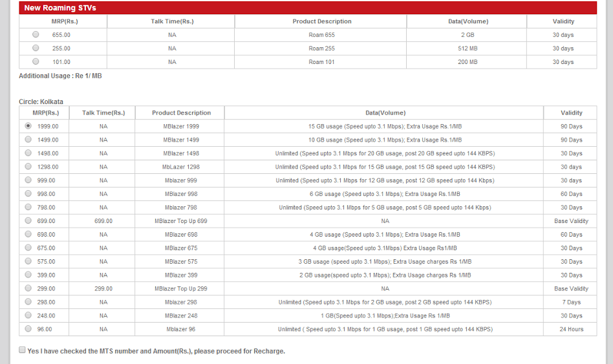Click the '200 MB' data volume cell
613x364 pixels.
[468, 62]
